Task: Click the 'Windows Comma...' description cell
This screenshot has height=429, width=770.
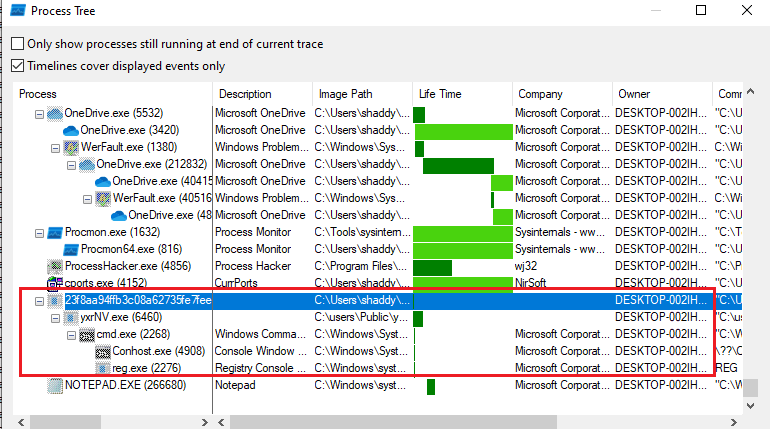Action: click(x=260, y=334)
